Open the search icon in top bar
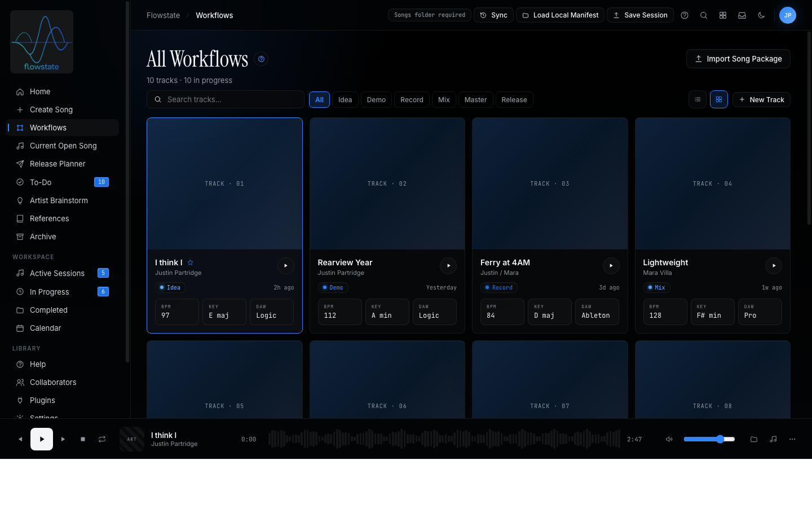 coord(704,15)
